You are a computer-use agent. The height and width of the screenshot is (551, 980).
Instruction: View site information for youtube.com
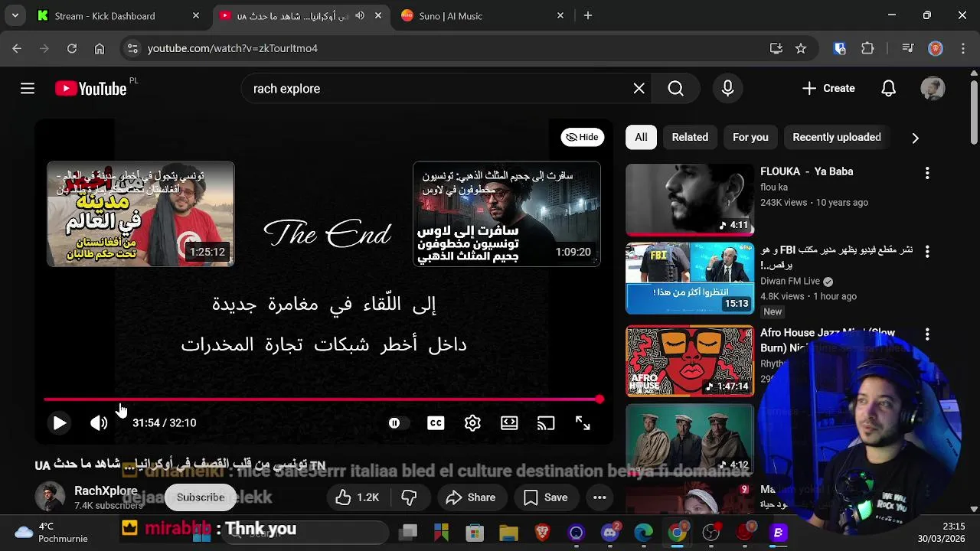pyautogui.click(x=132, y=48)
